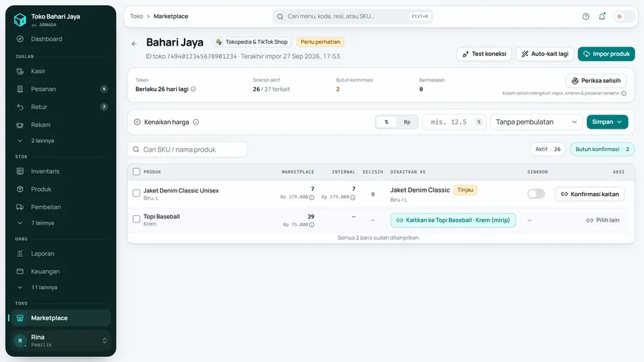Click info icon beside selisih column note

[624, 93]
